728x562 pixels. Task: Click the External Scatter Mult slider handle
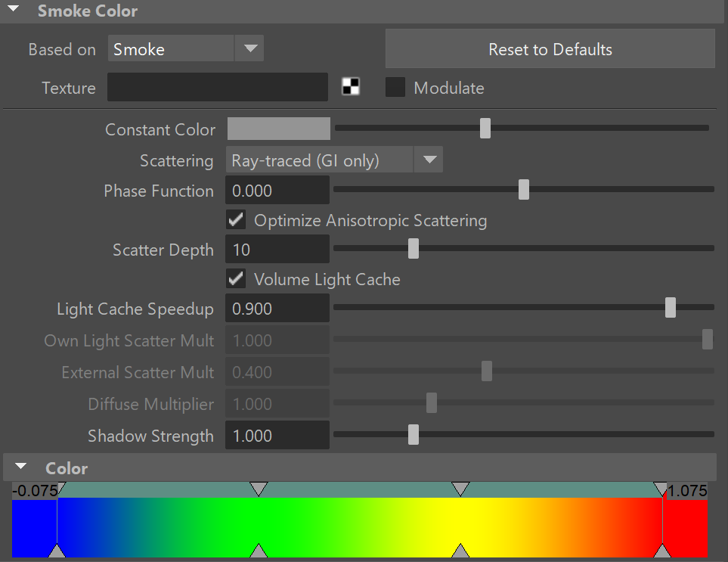[487, 371]
